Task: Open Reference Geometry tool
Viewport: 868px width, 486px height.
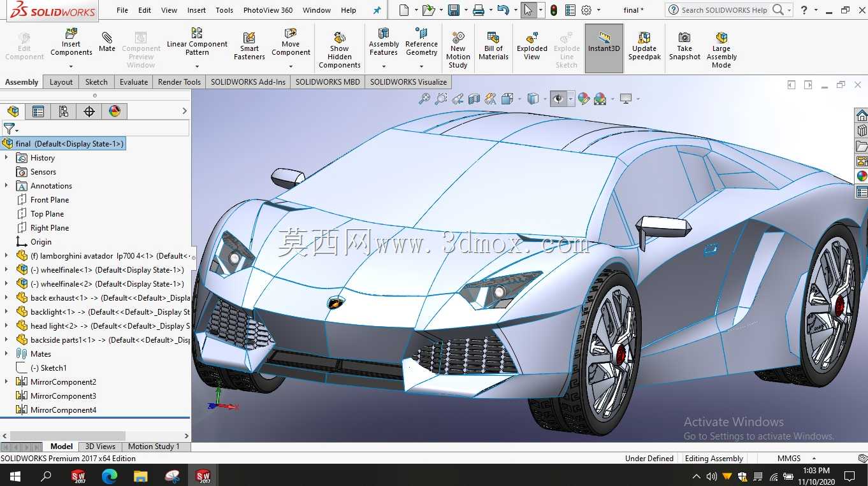Action: (x=421, y=42)
